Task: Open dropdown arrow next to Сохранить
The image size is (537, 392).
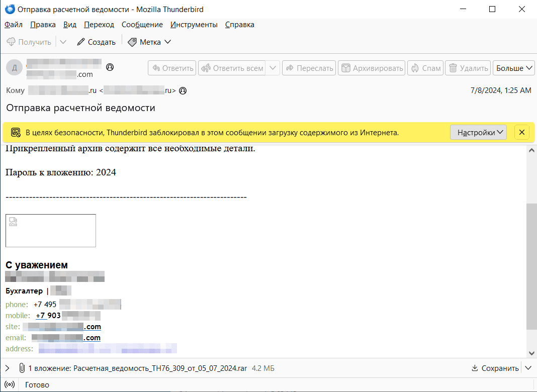Action: coord(528,368)
